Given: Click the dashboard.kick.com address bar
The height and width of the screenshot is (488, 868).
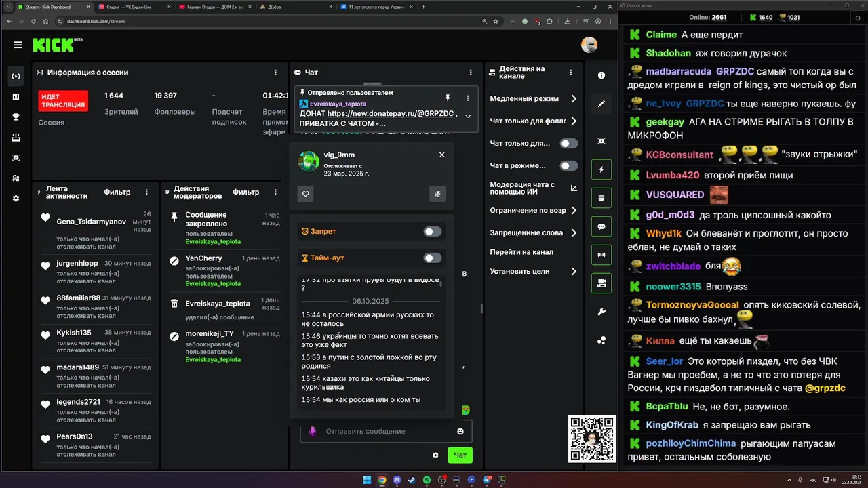Looking at the screenshot, I should 271,21.
